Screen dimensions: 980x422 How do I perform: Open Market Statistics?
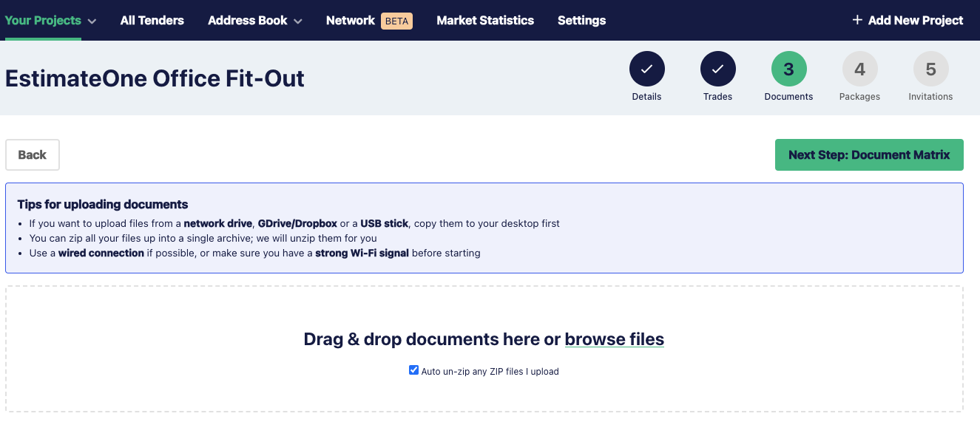click(x=485, y=21)
